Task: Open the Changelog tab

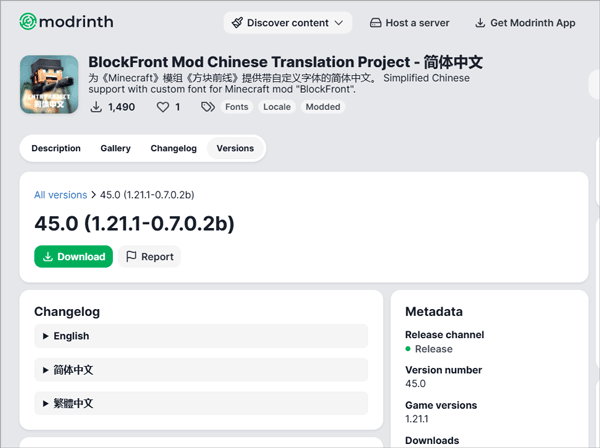Action: click(x=173, y=148)
